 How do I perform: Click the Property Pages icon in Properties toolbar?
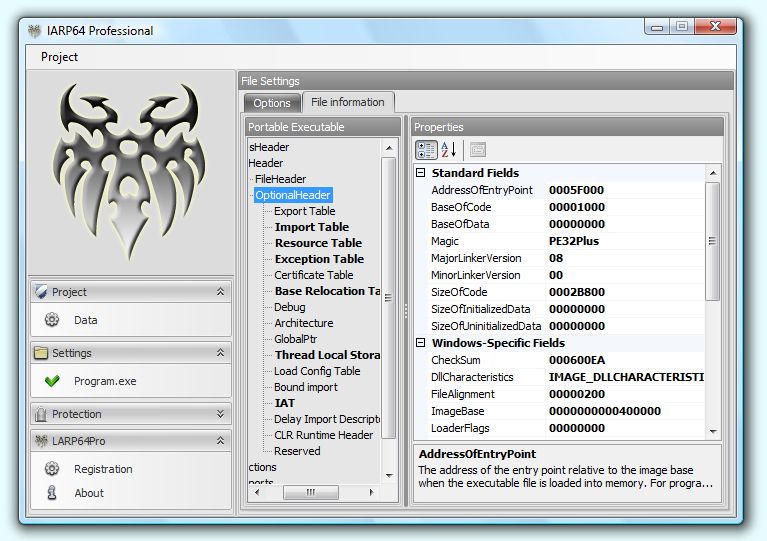477,150
